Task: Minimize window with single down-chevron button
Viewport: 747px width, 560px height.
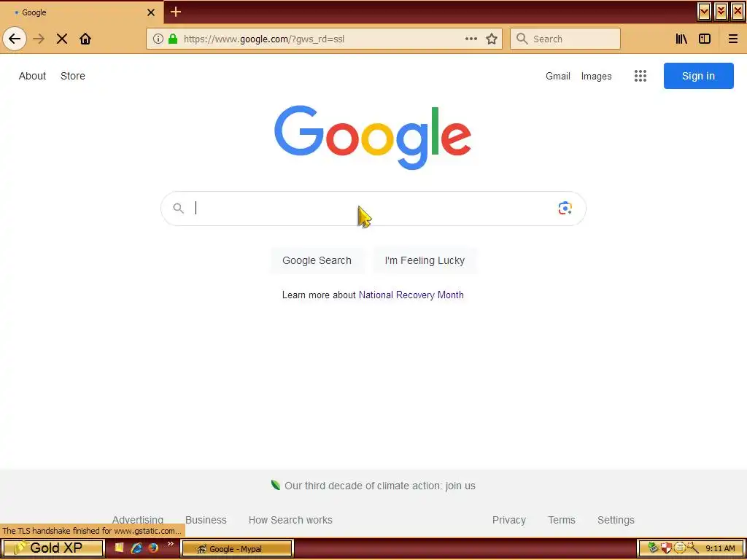Action: pyautogui.click(x=704, y=12)
